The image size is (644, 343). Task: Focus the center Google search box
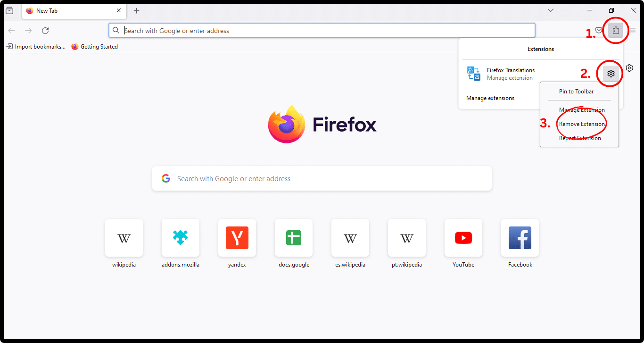pyautogui.click(x=322, y=178)
